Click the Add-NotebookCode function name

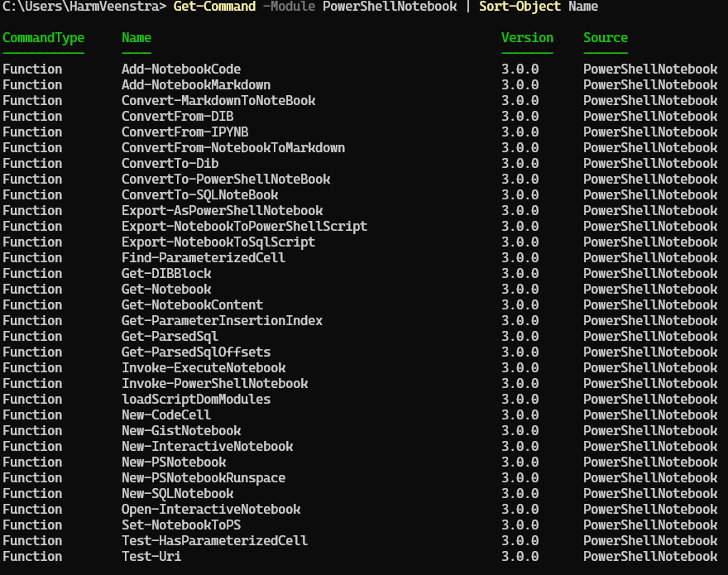(181, 69)
